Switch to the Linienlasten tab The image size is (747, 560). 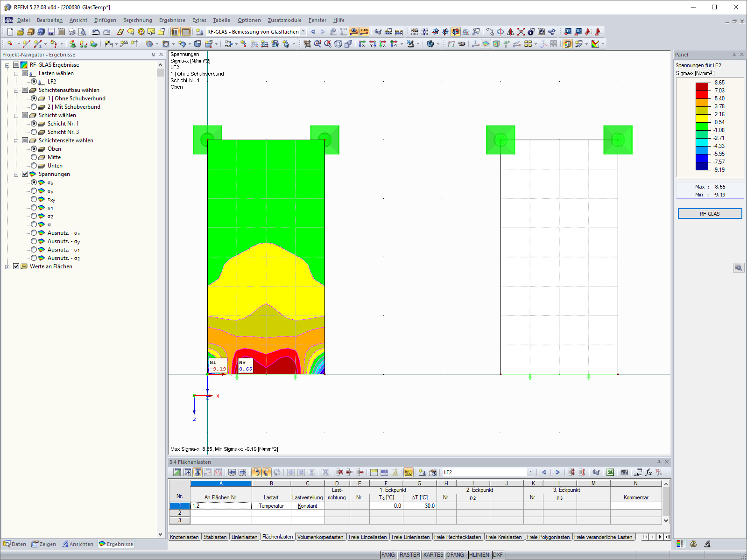click(244, 537)
